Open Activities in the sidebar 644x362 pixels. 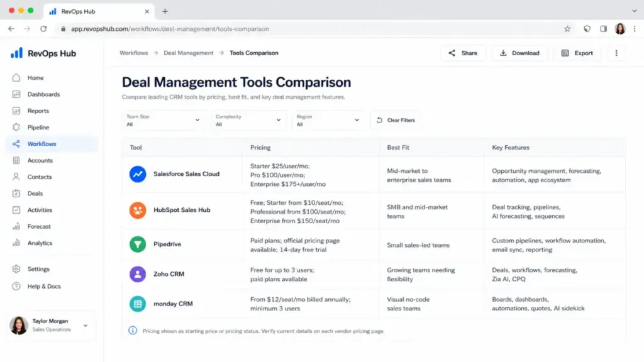40,210
